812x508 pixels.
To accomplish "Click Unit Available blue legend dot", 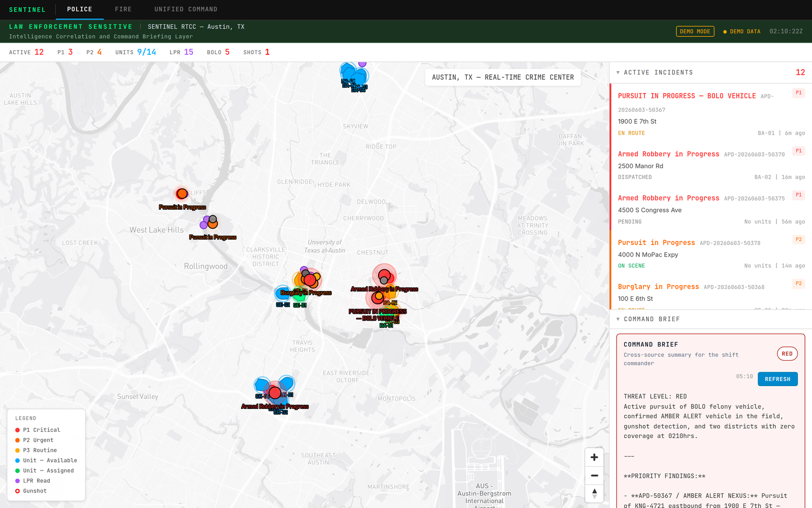I will (x=17, y=460).
